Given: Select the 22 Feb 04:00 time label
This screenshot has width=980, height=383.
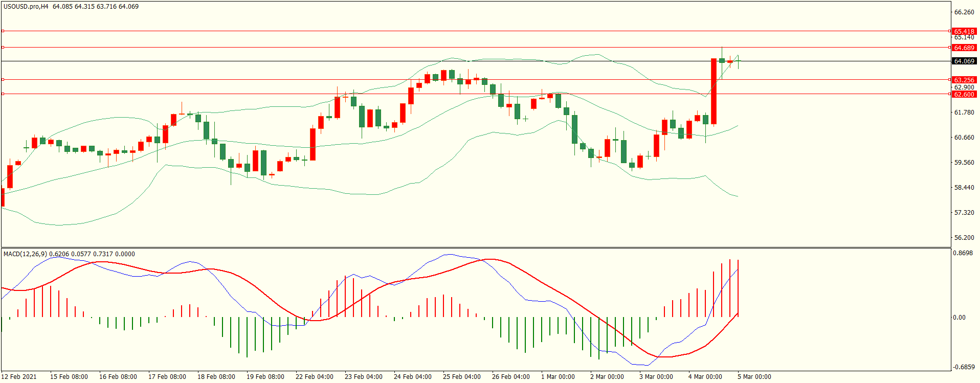Looking at the screenshot, I should (314, 377).
